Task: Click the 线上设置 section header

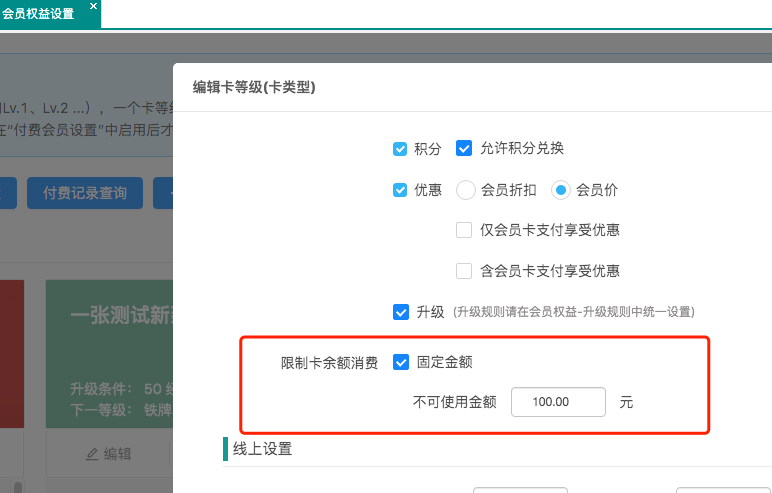Action: tap(262, 449)
